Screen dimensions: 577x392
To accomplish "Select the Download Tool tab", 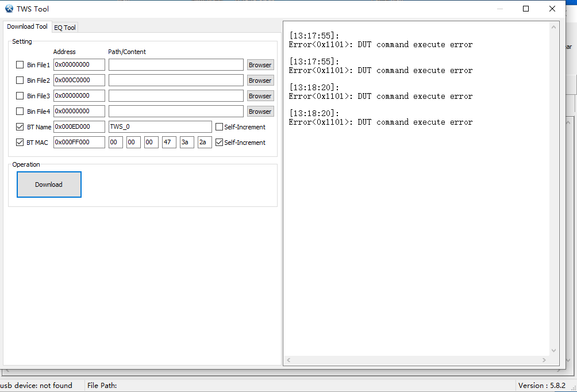I will tap(27, 27).
